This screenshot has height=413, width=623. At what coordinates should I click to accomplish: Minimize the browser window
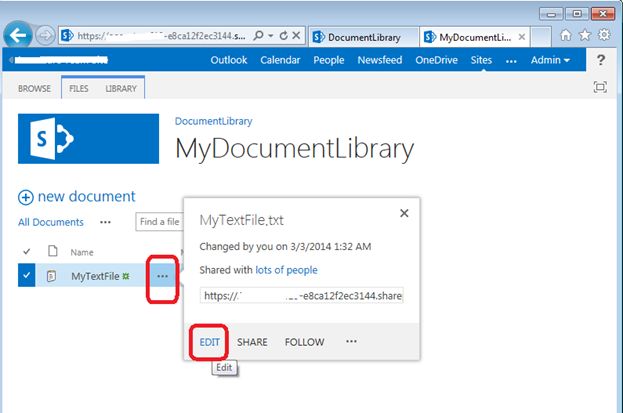point(551,14)
